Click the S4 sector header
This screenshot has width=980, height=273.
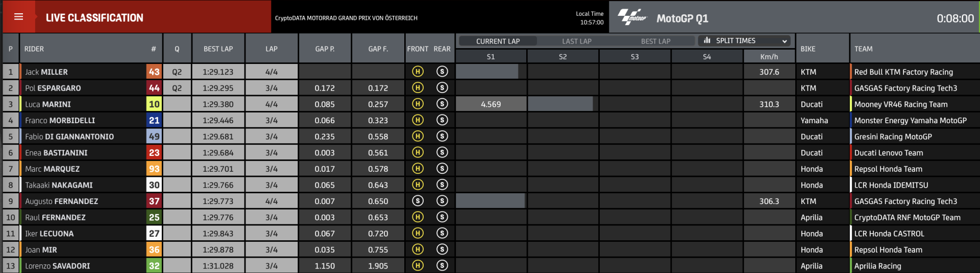pyautogui.click(x=707, y=57)
